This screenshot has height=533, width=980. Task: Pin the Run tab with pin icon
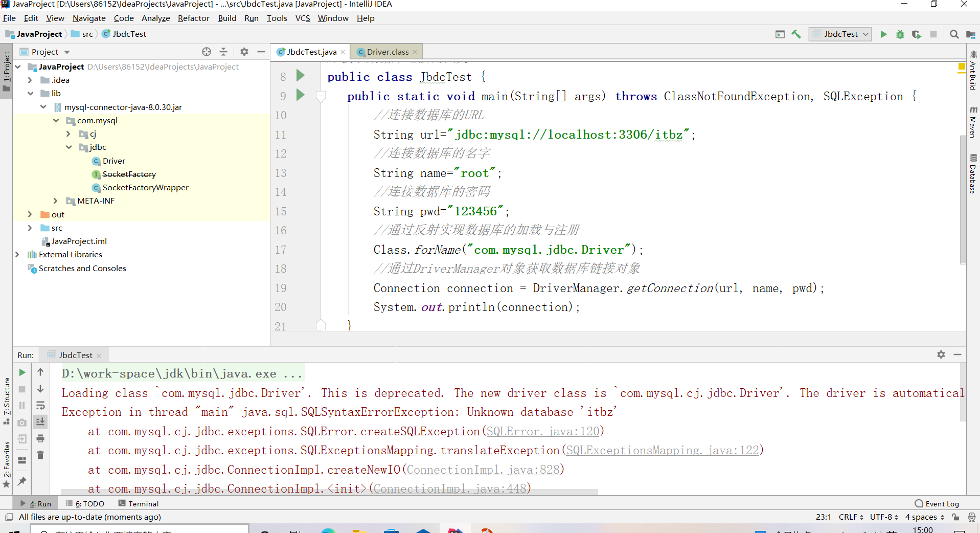coord(22,481)
